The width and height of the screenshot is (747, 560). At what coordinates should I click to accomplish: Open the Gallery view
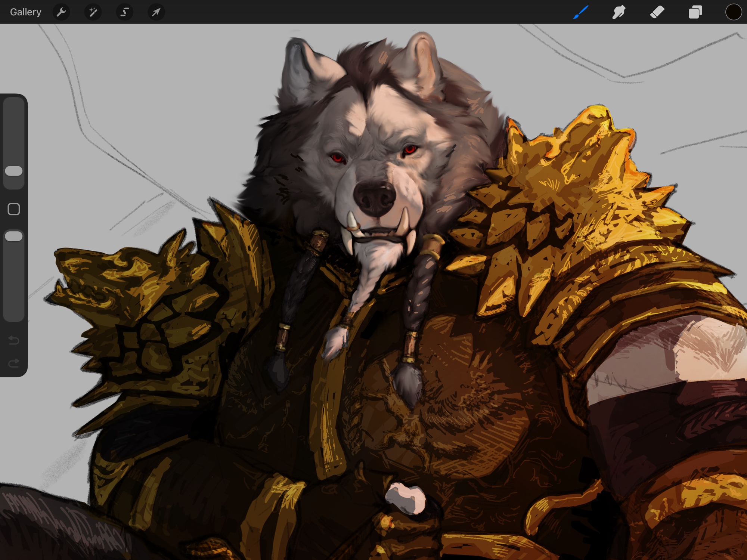point(25,12)
